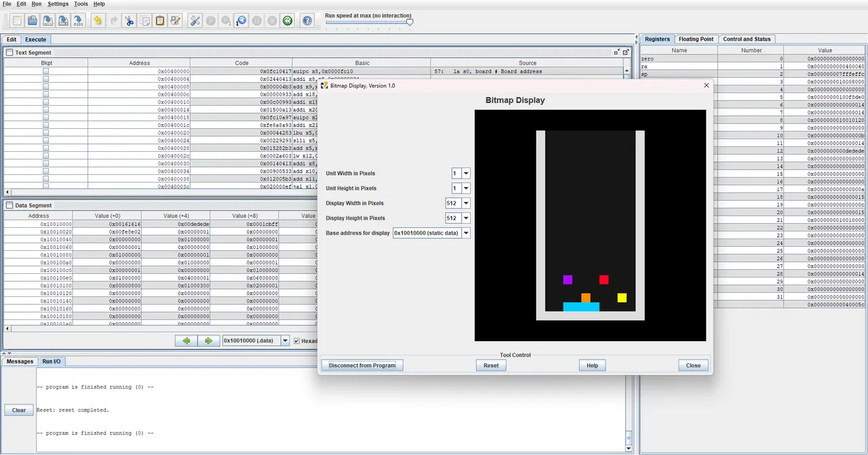
Task: Click the Data Segment frame icon
Action: click(9, 205)
